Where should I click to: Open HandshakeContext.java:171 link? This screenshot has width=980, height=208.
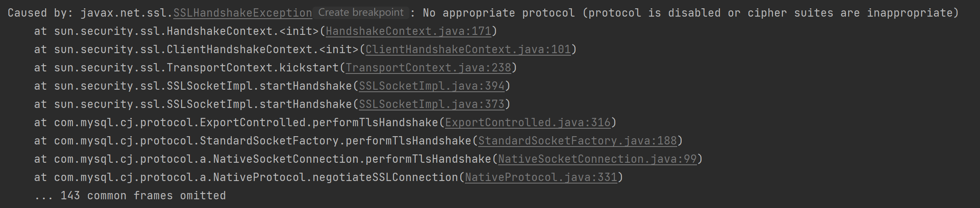point(408,31)
